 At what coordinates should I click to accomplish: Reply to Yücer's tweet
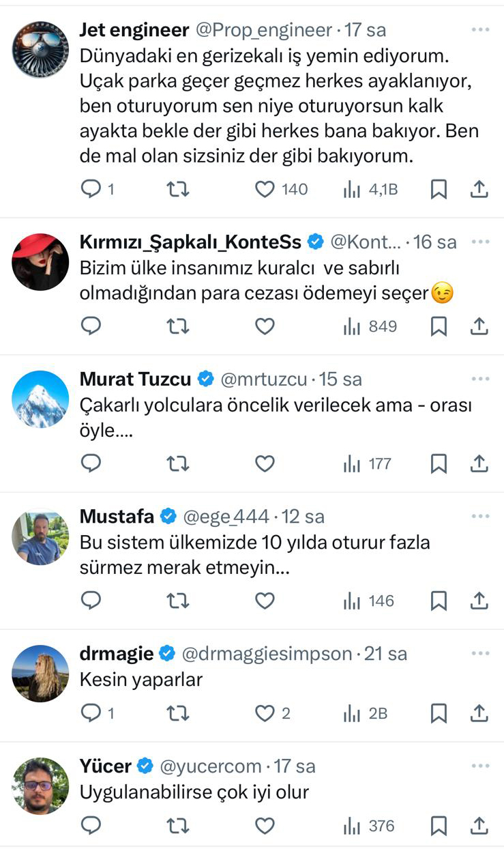(91, 826)
